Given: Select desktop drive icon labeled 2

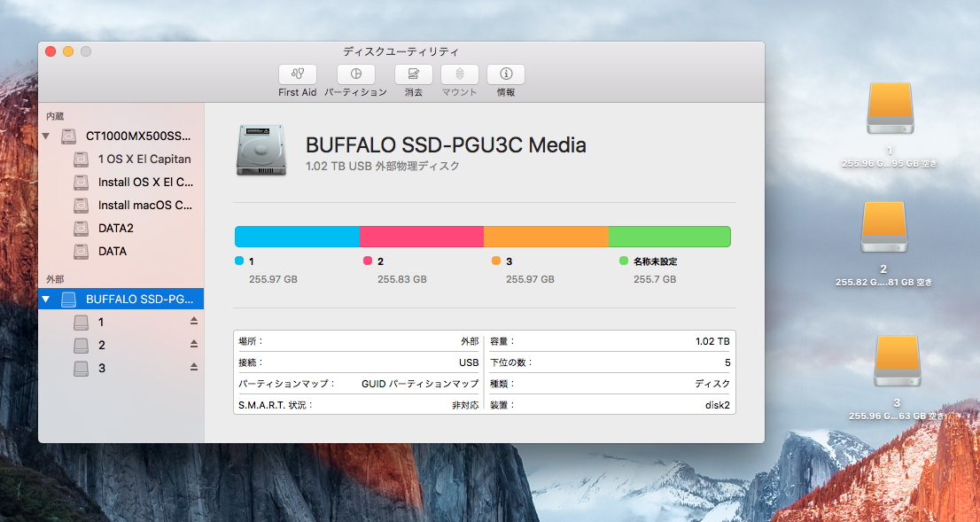Looking at the screenshot, I should click(x=883, y=229).
